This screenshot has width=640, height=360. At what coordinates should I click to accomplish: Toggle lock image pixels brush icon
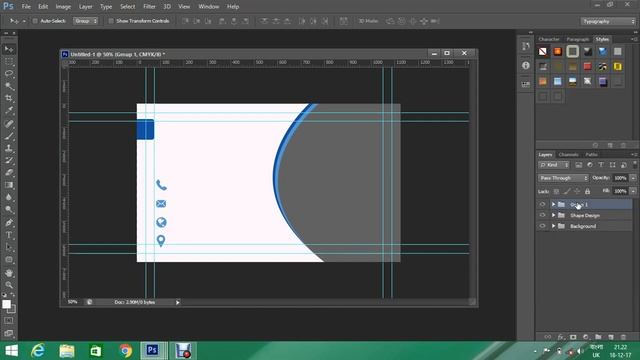pos(567,191)
